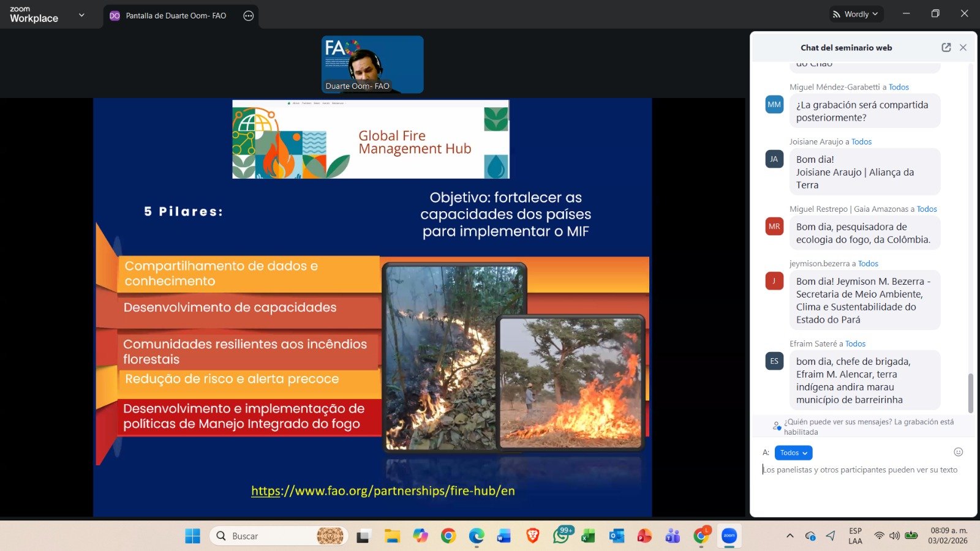
Task: Click Todos link next to Miguel Méndez-Garabetti
Action: coord(899,87)
